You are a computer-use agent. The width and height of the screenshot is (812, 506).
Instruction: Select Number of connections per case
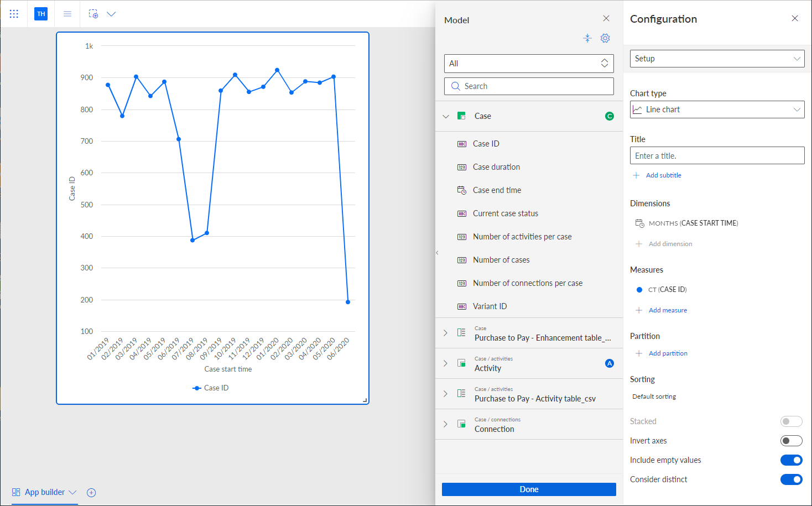[x=528, y=283]
